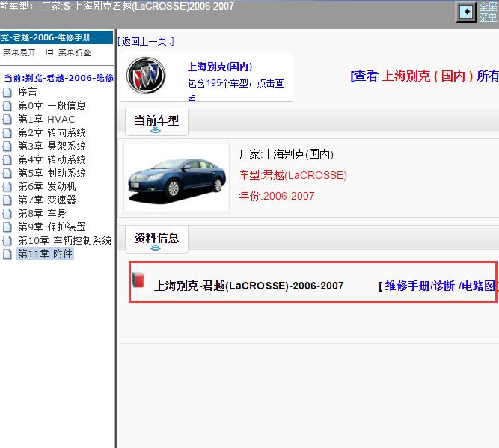This screenshot has width=499, height=448.
Task: Click 包含195个车型，点击查看 link
Action: click(x=236, y=90)
